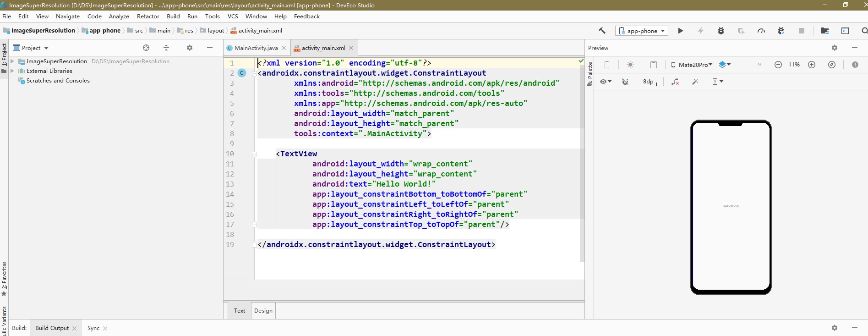Click Zoom to Fit icon in Preview
The image size is (868, 336).
coord(832,65)
